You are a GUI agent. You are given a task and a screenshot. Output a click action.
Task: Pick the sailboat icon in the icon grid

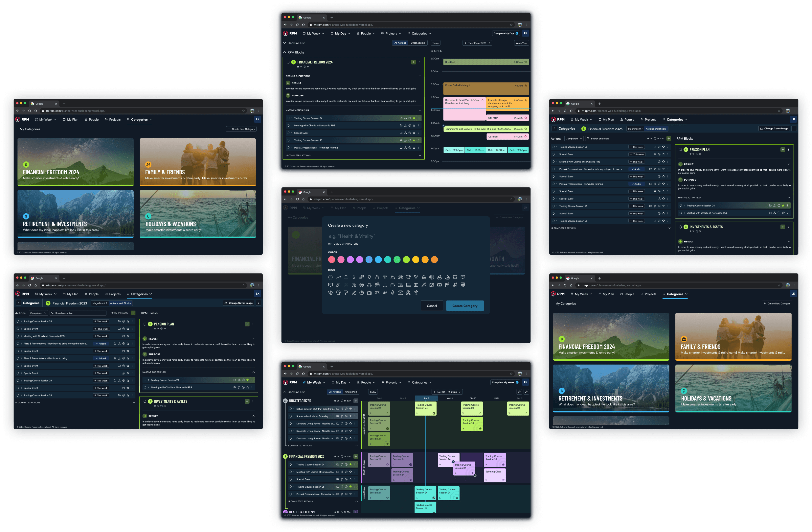pyautogui.click(x=447, y=277)
